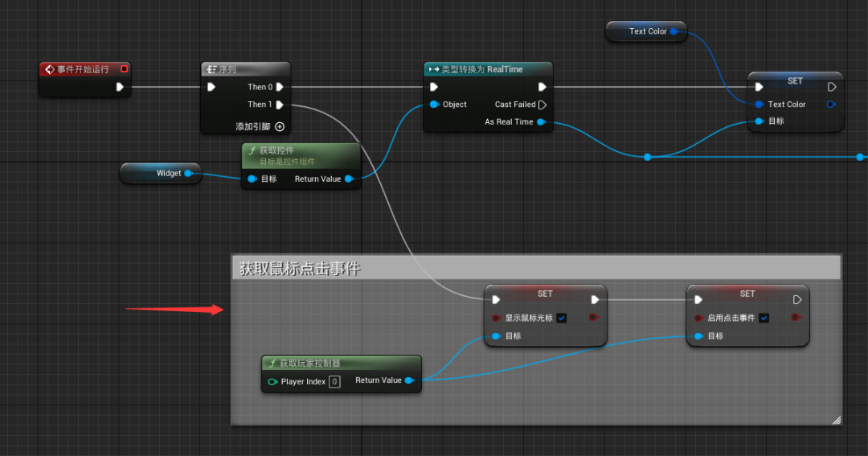Click the 目标 pin on 显示鼠标光标 SET node

pos(496,335)
